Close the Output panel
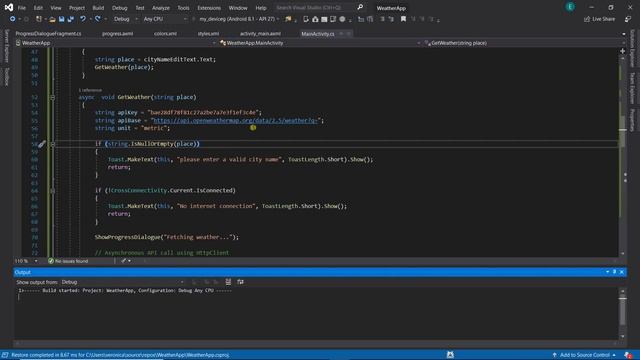This screenshot has height=360, width=640. (x=622, y=272)
